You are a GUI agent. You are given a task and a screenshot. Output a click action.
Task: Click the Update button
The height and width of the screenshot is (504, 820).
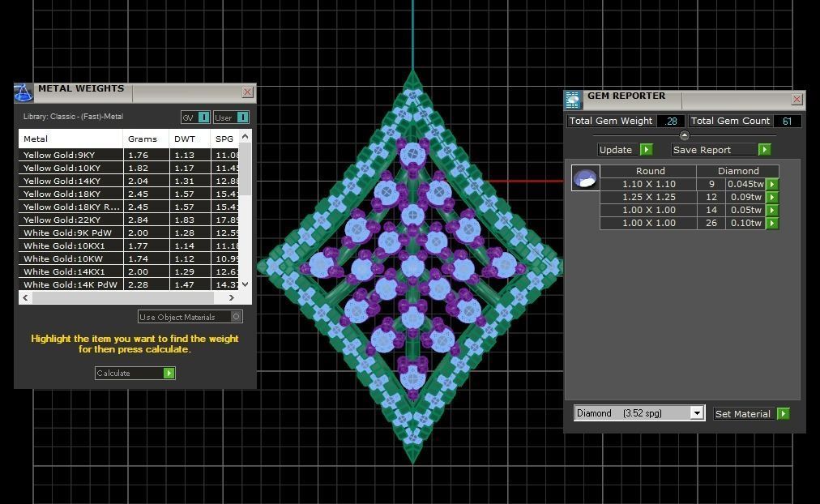[618, 150]
